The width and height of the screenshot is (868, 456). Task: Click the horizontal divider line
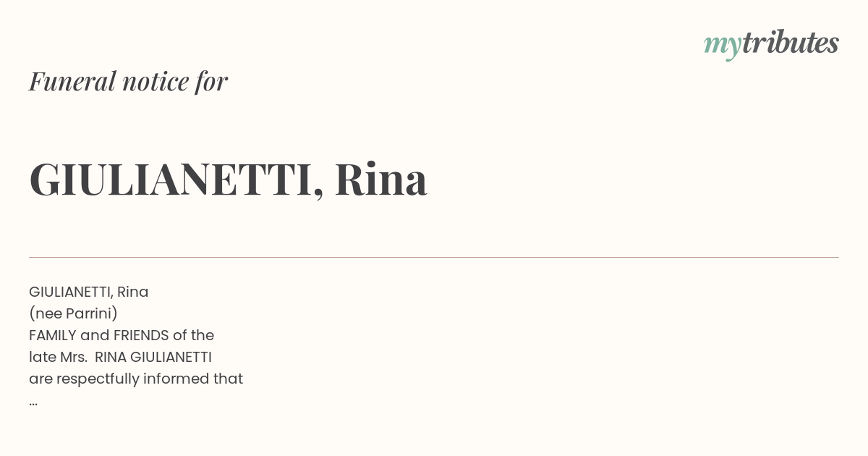[x=434, y=257]
